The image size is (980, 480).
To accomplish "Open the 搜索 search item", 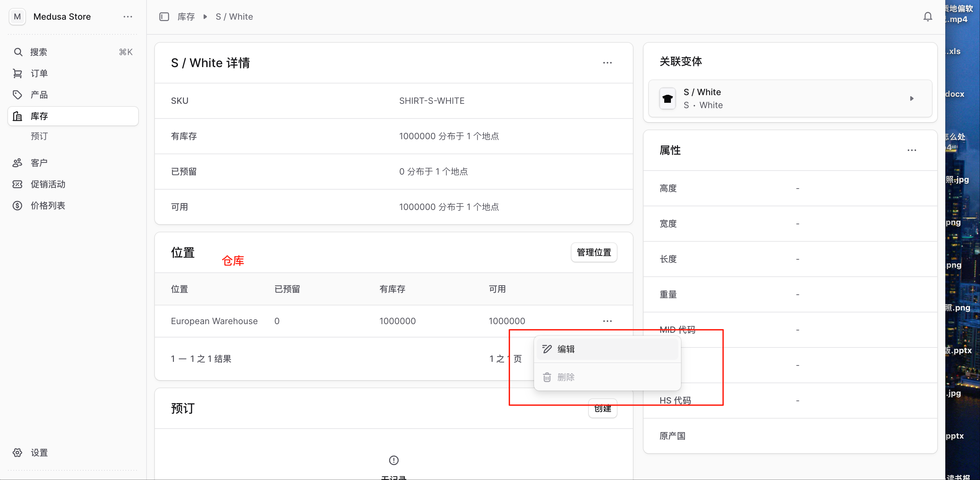I will point(73,52).
